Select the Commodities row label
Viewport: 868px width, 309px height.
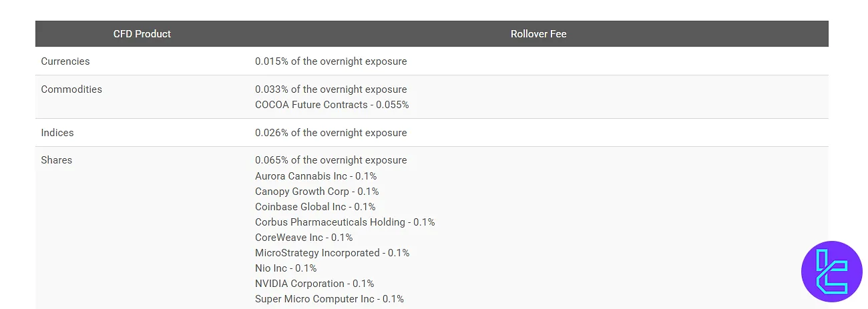[71, 89]
